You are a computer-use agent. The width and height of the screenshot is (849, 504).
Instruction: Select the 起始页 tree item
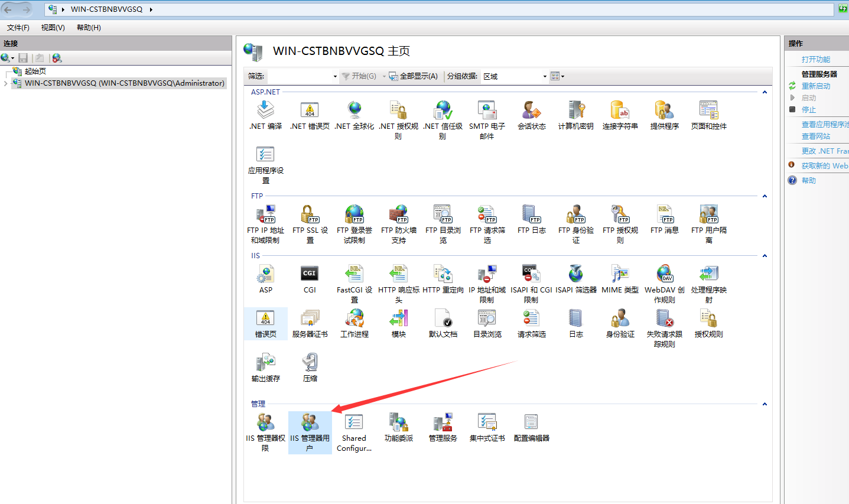click(35, 71)
